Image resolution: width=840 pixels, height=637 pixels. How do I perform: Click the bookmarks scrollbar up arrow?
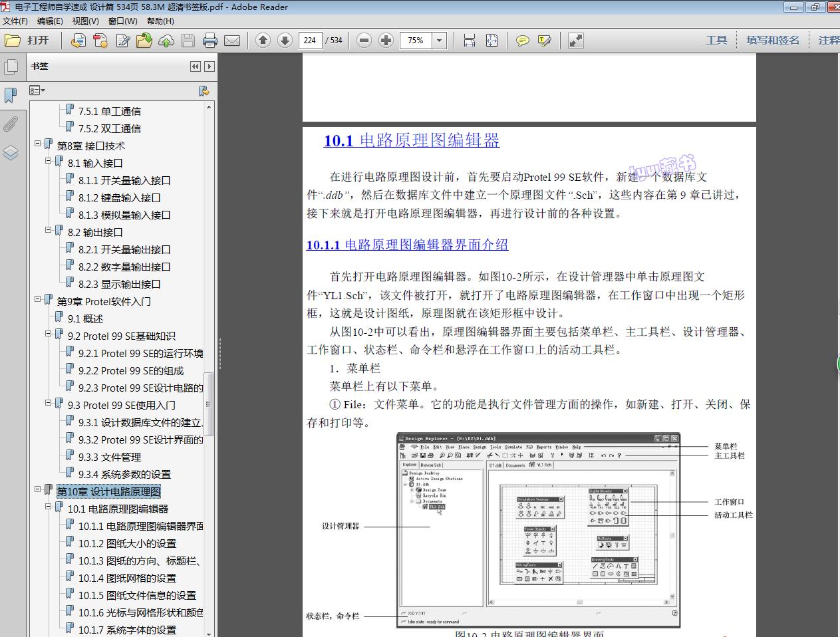209,107
